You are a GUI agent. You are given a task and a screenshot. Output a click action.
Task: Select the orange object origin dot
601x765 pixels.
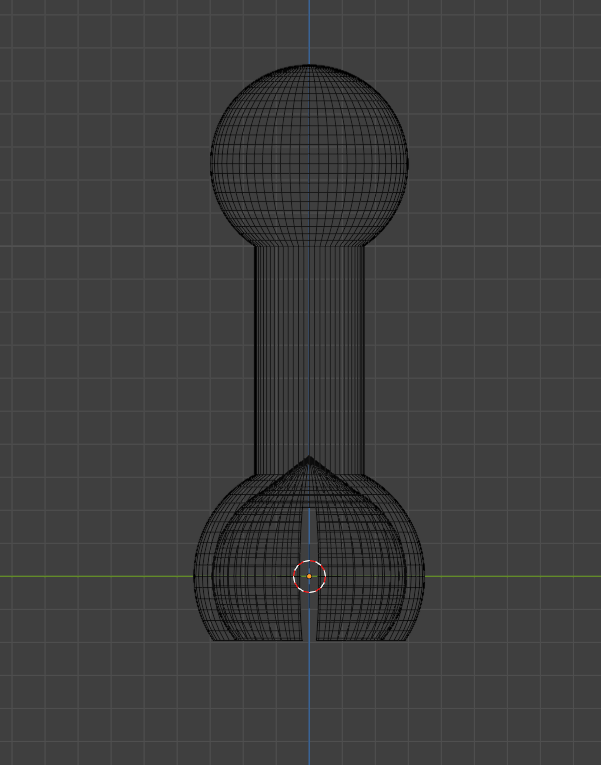(x=309, y=576)
